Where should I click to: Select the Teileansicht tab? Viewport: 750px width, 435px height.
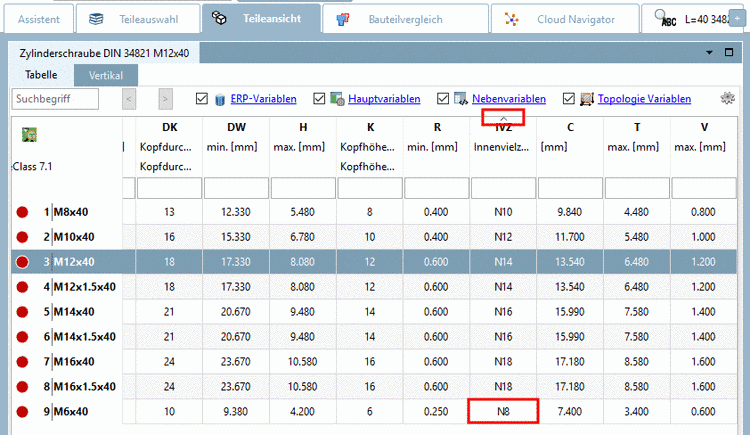[x=261, y=18]
